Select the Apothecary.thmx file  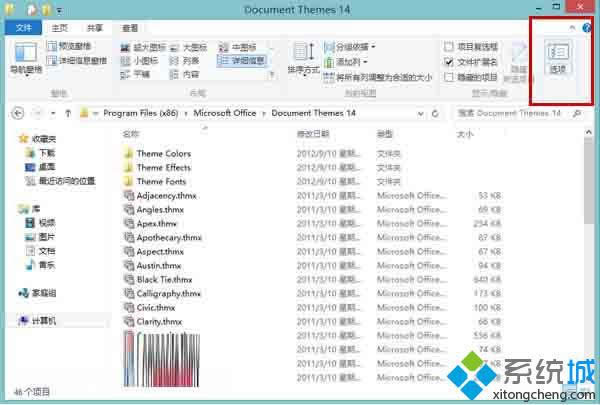[163, 237]
